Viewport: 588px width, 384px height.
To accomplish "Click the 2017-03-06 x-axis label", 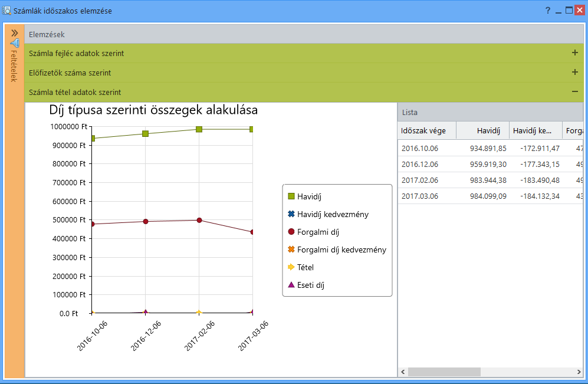I will 253,336.
